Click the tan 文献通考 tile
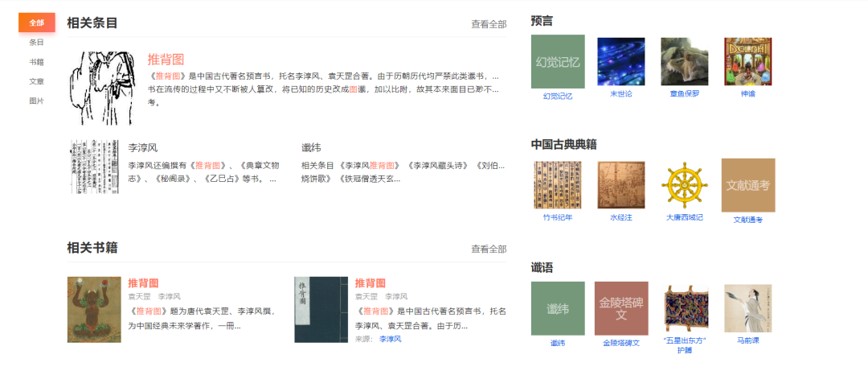868x371 pixels. [748, 185]
